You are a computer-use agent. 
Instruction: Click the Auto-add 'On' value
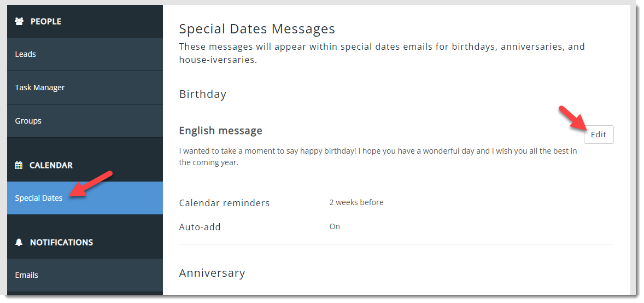pyautogui.click(x=335, y=226)
